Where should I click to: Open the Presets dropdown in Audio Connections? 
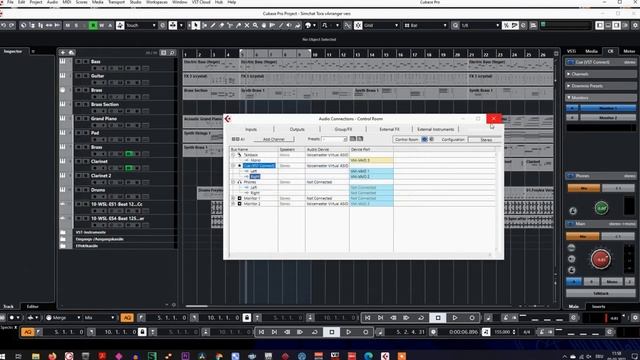334,139
